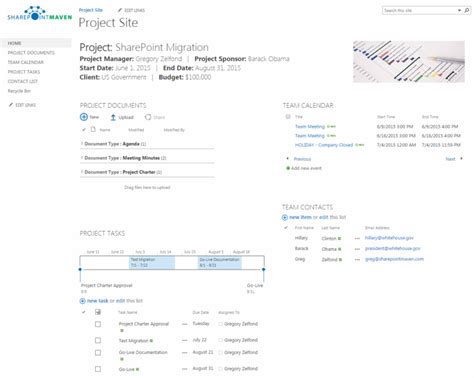Viewport: 474px width, 378px height.
Task: Click Previous arrow in Team Calendar
Action: pyautogui.click(x=288, y=159)
